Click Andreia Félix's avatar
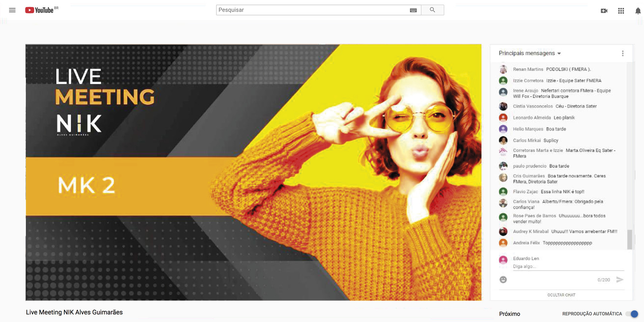The height and width of the screenshot is (322, 644). [x=503, y=243]
